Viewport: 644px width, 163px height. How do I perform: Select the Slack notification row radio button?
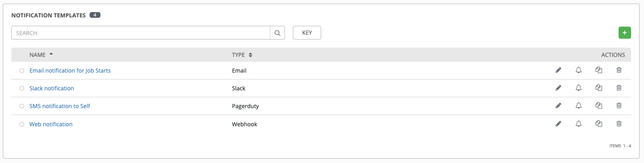pos(22,88)
